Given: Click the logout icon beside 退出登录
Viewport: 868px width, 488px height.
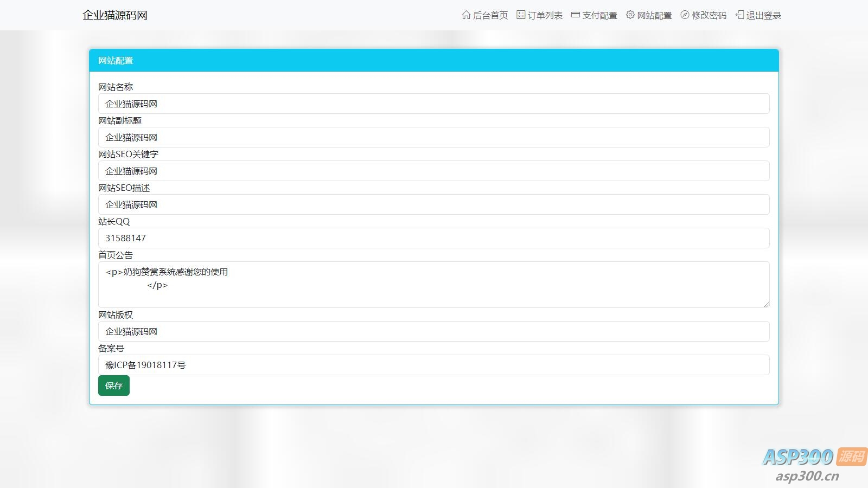Looking at the screenshot, I should pos(739,15).
